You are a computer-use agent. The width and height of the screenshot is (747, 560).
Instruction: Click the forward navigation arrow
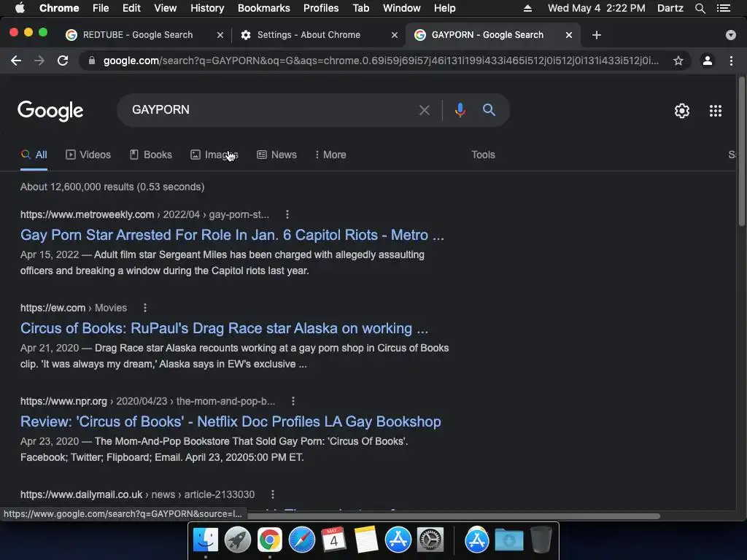click(39, 61)
